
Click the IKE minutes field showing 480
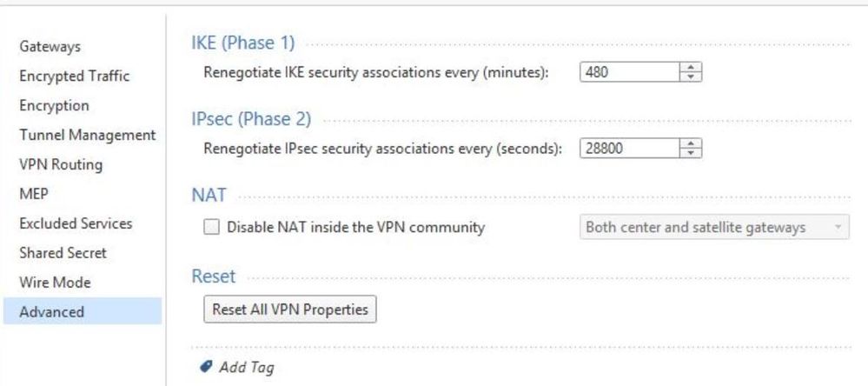point(629,72)
